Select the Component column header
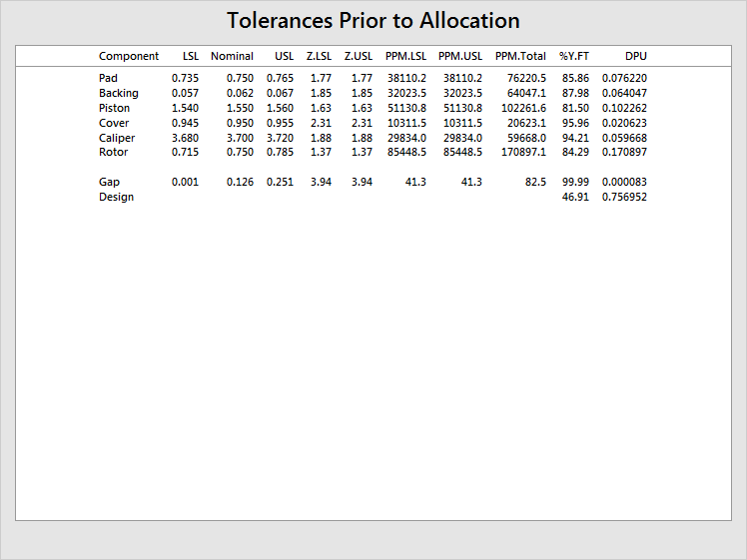Viewport: 747px width, 560px height. click(129, 56)
